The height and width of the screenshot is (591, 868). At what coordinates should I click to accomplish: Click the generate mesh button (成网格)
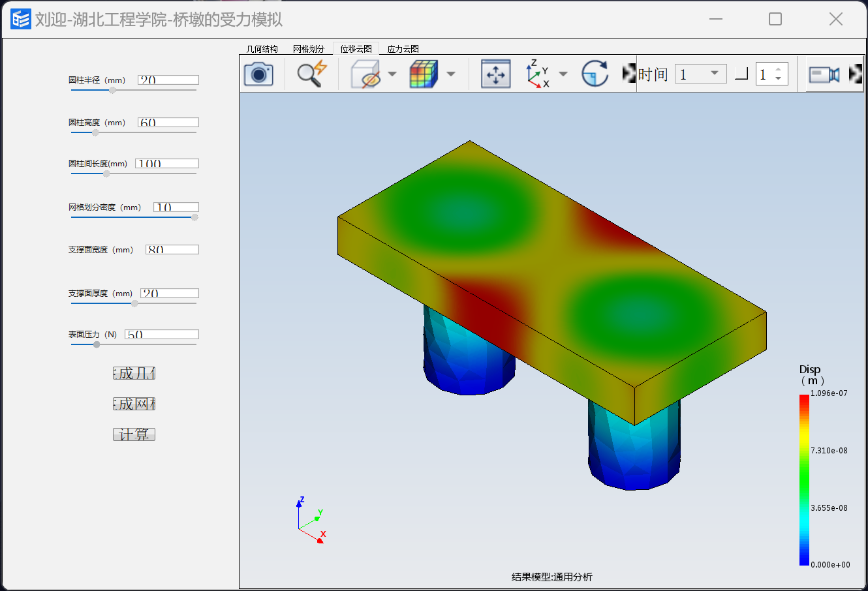pyautogui.click(x=134, y=404)
